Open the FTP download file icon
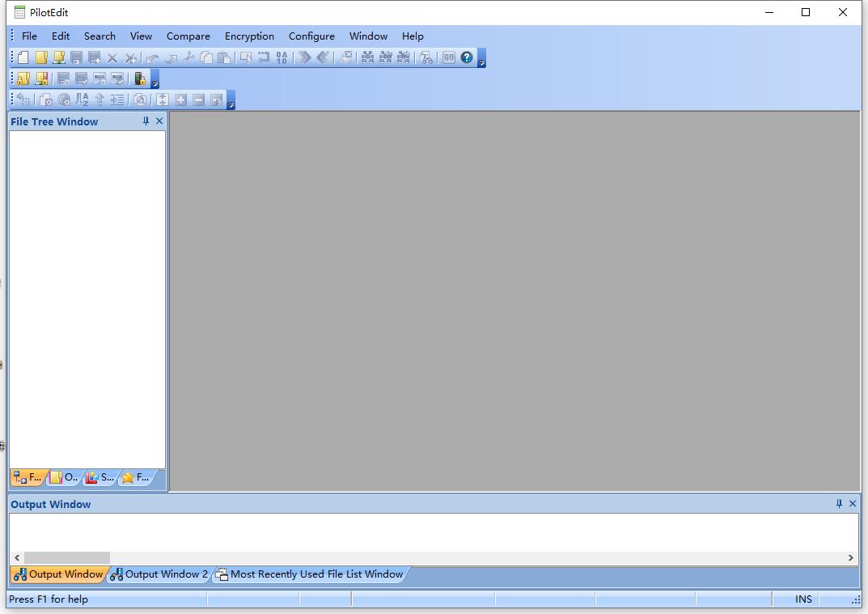 point(59,57)
